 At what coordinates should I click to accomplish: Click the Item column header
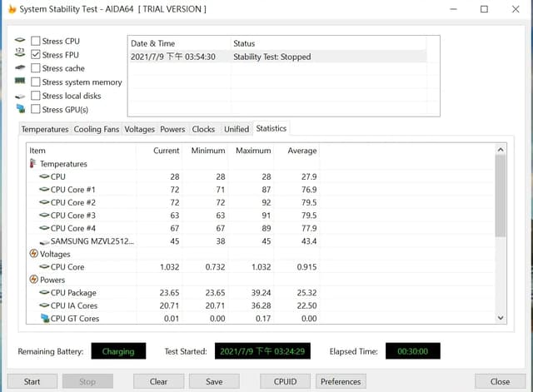tap(82, 151)
